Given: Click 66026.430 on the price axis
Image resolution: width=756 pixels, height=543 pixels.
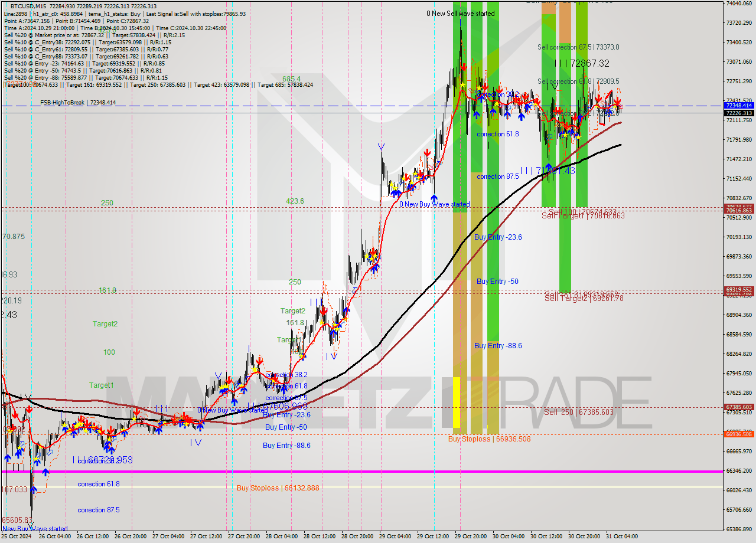Looking at the screenshot, I should click(x=739, y=490).
